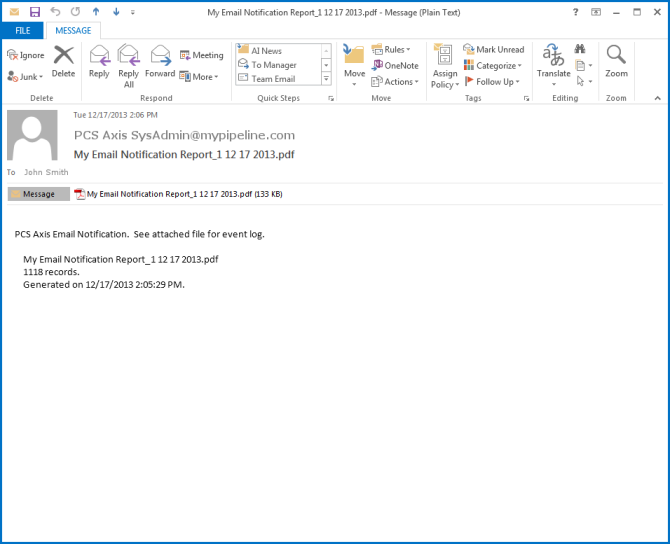
Task: Select the To Manager quick step
Action: (278, 65)
